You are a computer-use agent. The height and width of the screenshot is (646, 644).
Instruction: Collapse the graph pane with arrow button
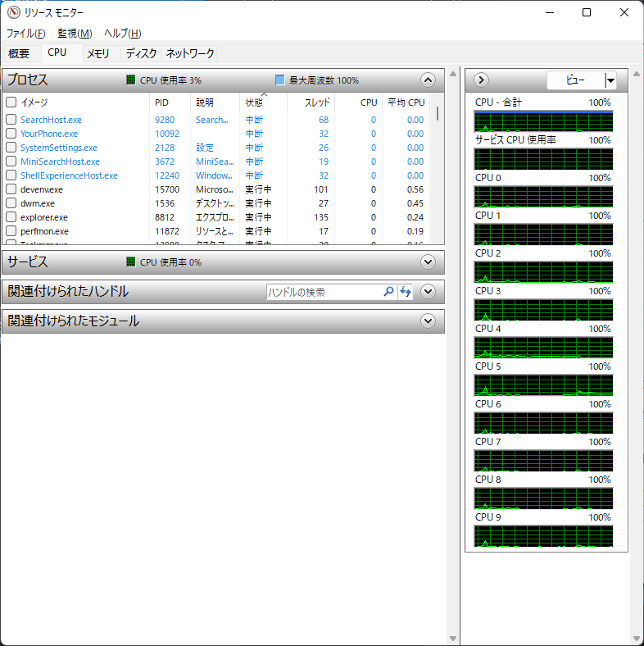coord(482,80)
